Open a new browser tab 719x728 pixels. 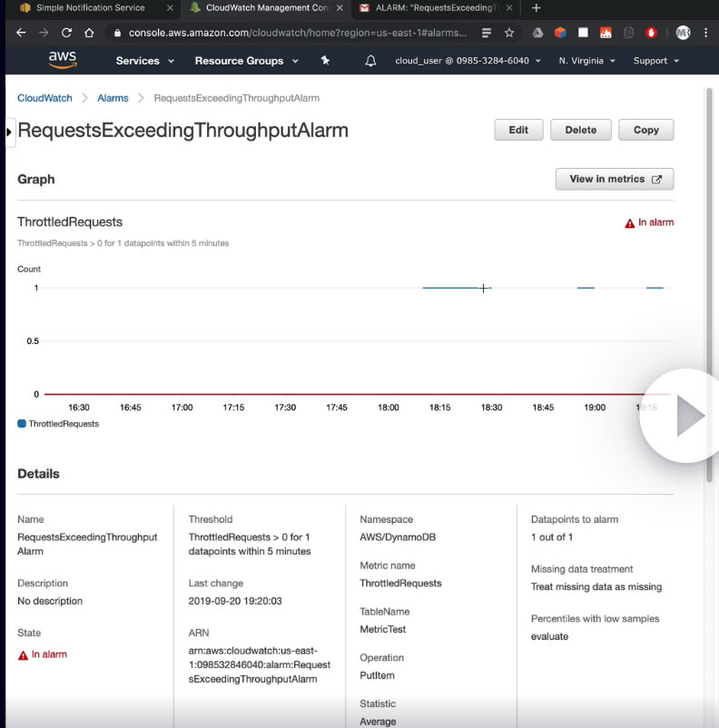(536, 8)
